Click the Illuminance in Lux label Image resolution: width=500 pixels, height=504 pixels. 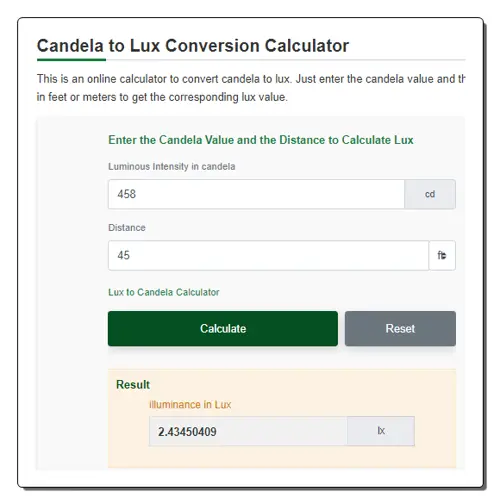(190, 405)
